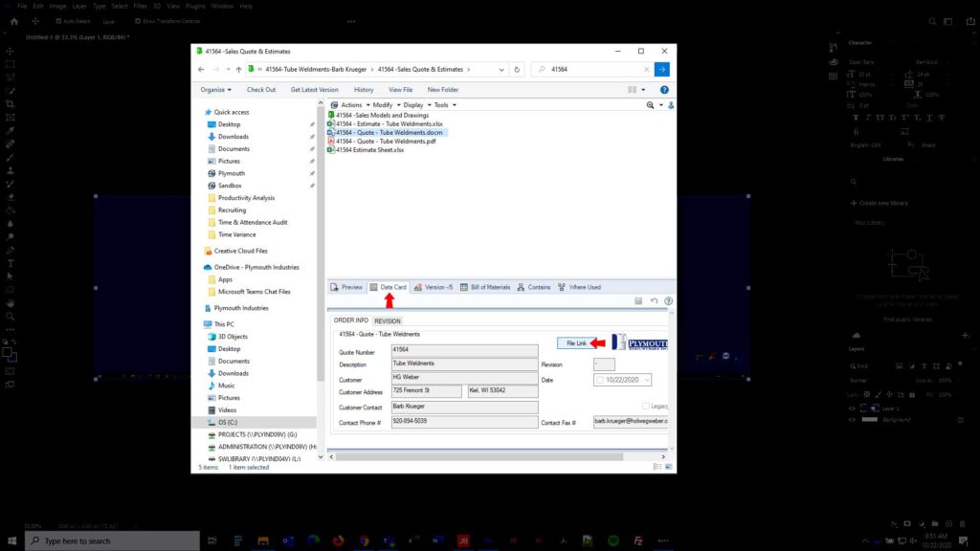The height and width of the screenshot is (551, 980).
Task: Expand the Tools dropdown menu
Action: [443, 105]
